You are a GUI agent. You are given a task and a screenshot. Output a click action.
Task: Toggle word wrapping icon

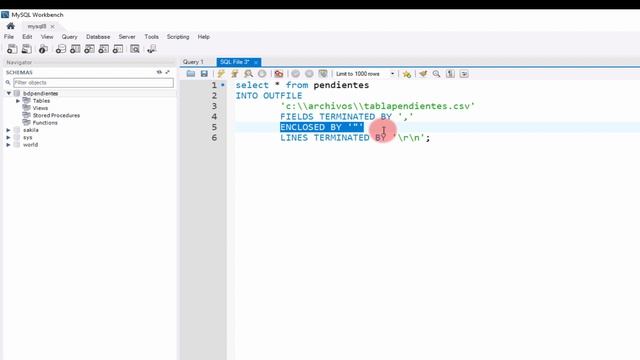(x=464, y=74)
